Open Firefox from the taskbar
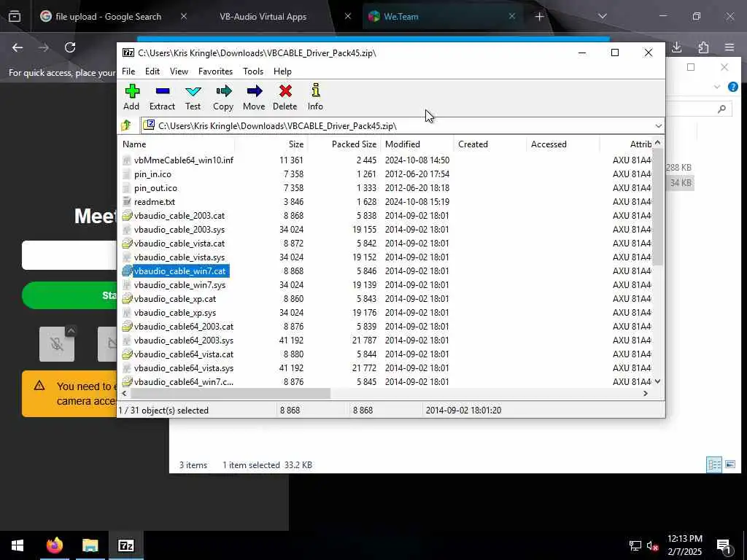The height and width of the screenshot is (560, 747). [x=55, y=545]
